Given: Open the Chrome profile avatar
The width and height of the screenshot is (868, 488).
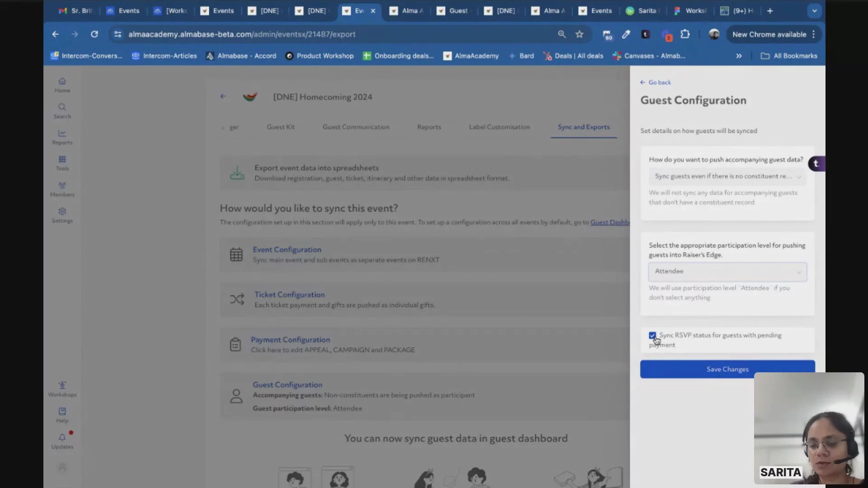Looking at the screenshot, I should (714, 34).
